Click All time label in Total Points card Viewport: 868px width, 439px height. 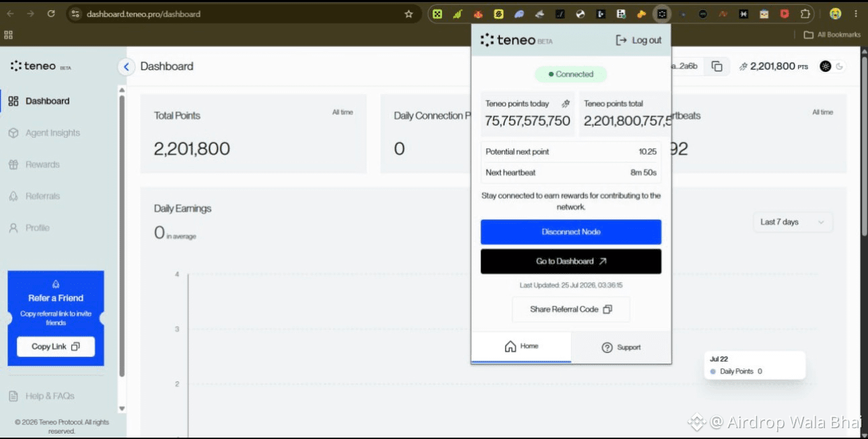(342, 112)
